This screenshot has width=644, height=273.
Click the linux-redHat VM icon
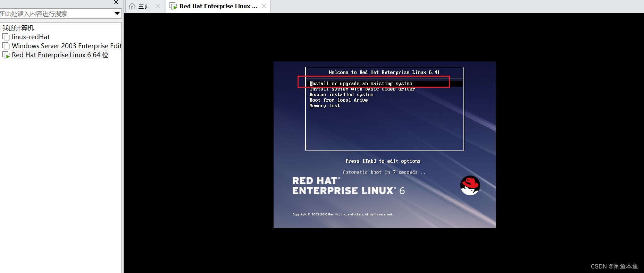point(6,37)
